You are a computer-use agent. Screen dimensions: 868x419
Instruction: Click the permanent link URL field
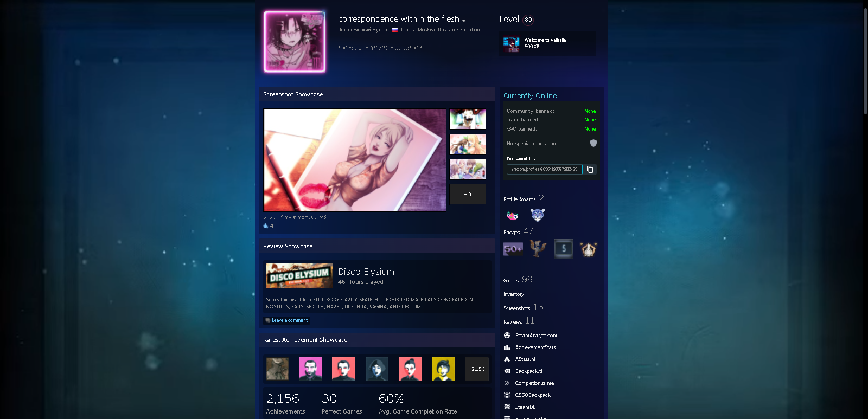pyautogui.click(x=544, y=170)
